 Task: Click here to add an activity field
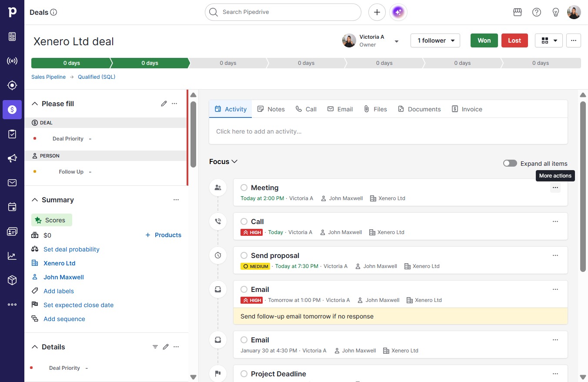(x=388, y=131)
